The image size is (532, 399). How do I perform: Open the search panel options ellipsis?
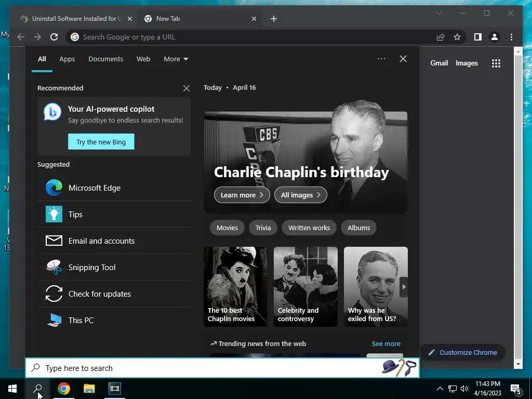tap(381, 59)
